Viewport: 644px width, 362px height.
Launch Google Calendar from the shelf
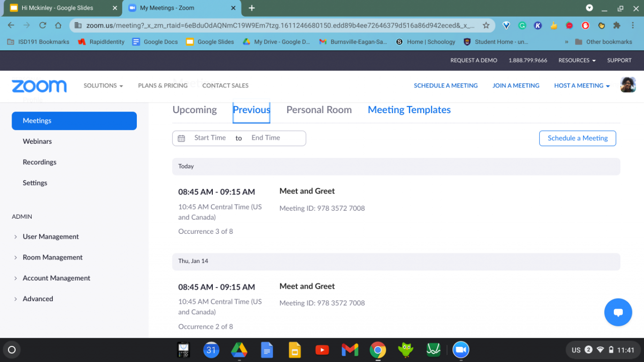(x=211, y=350)
